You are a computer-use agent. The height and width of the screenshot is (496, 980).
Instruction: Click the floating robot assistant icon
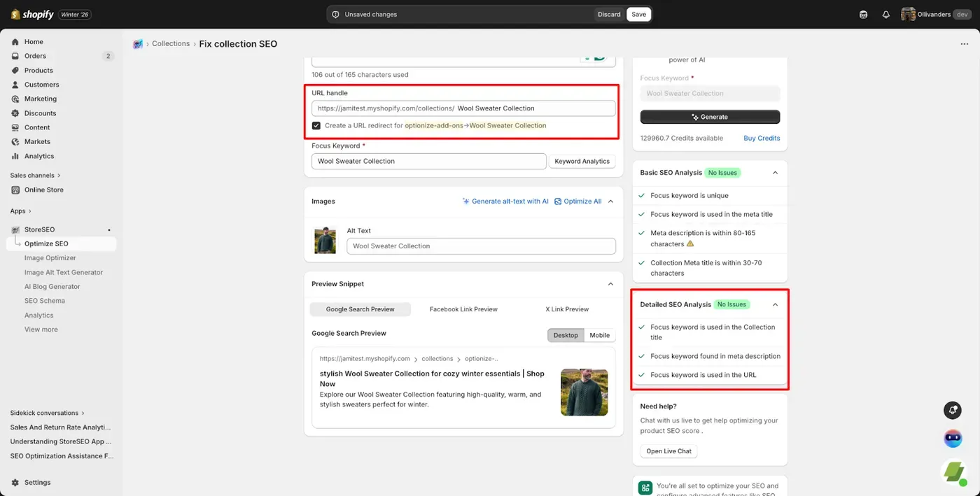(953, 439)
